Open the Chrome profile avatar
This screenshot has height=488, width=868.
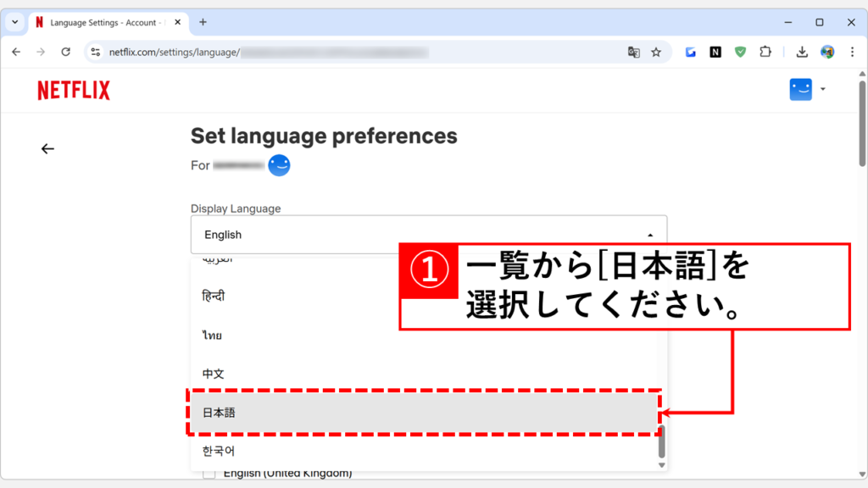tap(827, 52)
